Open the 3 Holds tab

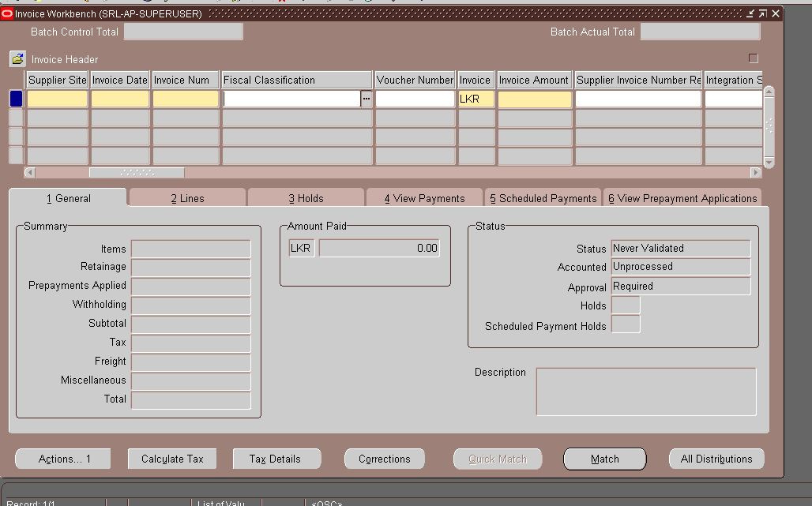(306, 198)
